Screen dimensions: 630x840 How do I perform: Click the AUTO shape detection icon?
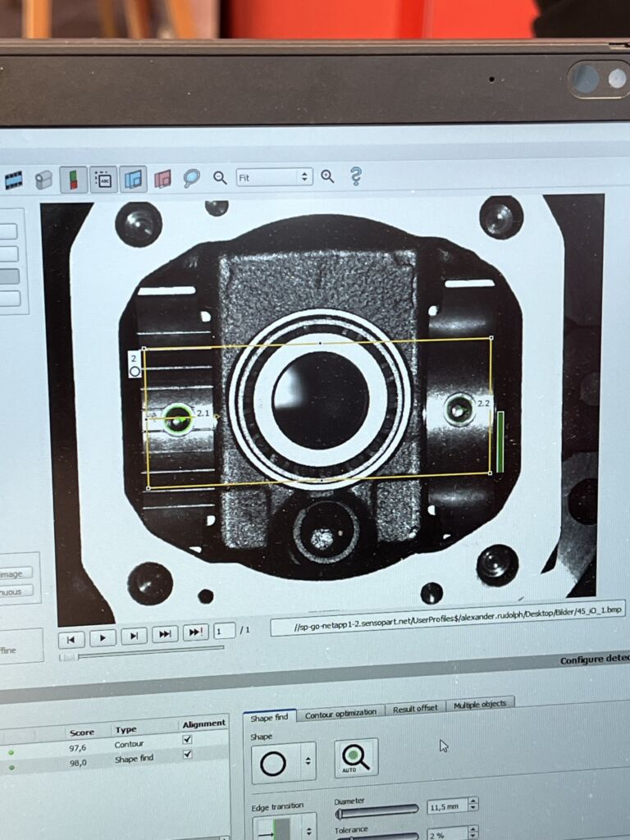point(356,759)
